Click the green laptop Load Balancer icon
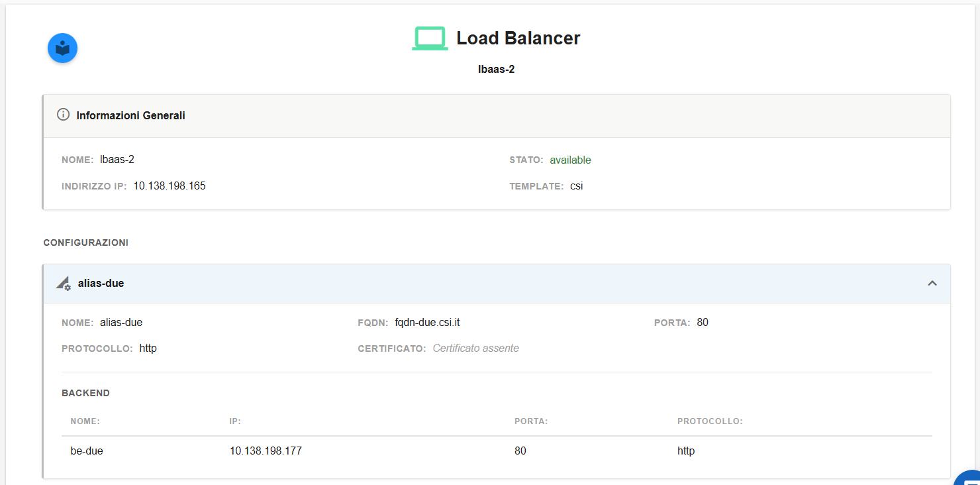This screenshot has width=980, height=485. 430,38
